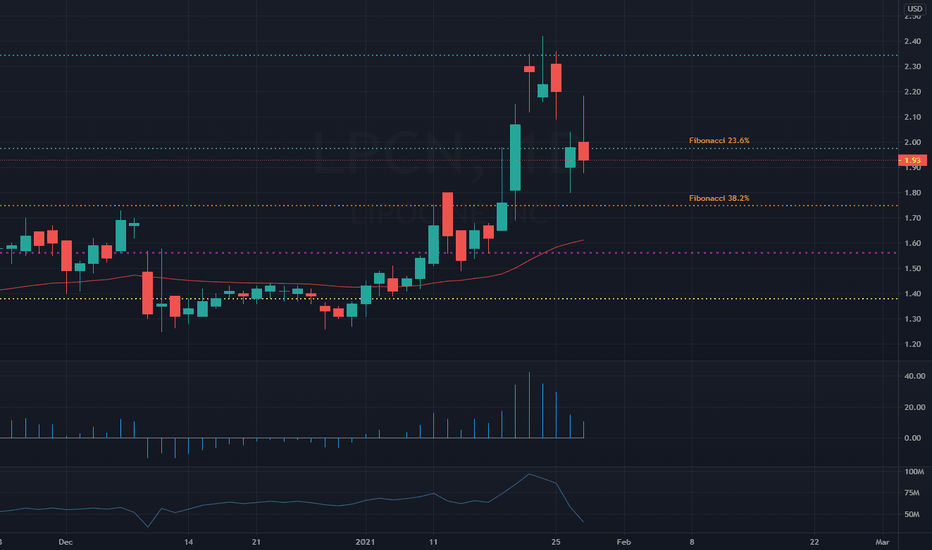This screenshot has height=550, width=932.
Task: Click the Mar date label on time axis
Action: tap(883, 542)
